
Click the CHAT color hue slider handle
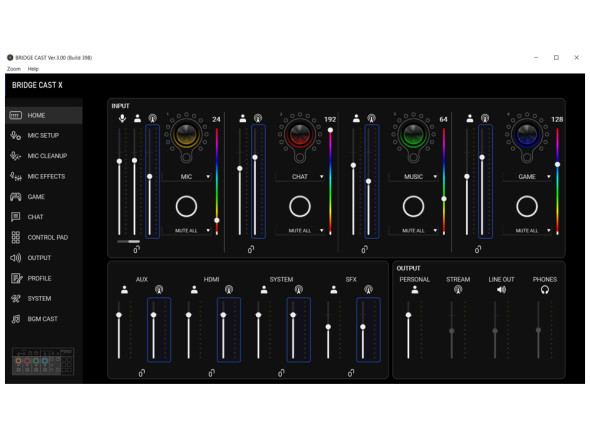click(x=330, y=130)
